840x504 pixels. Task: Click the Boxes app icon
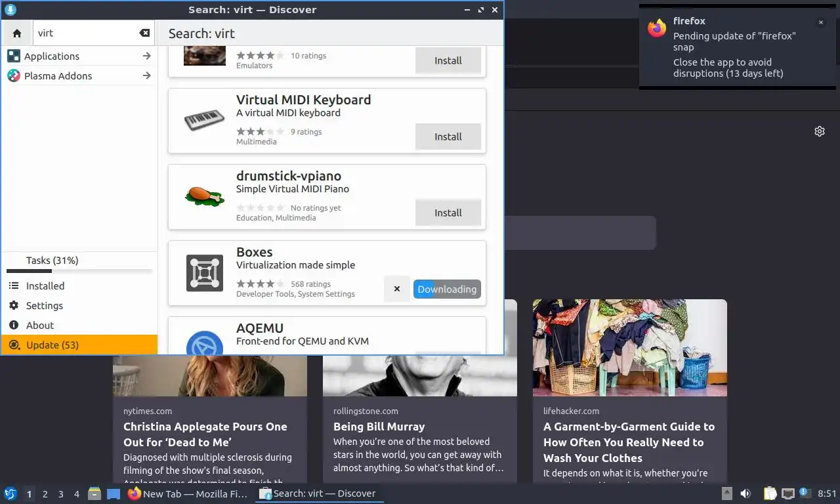(205, 273)
